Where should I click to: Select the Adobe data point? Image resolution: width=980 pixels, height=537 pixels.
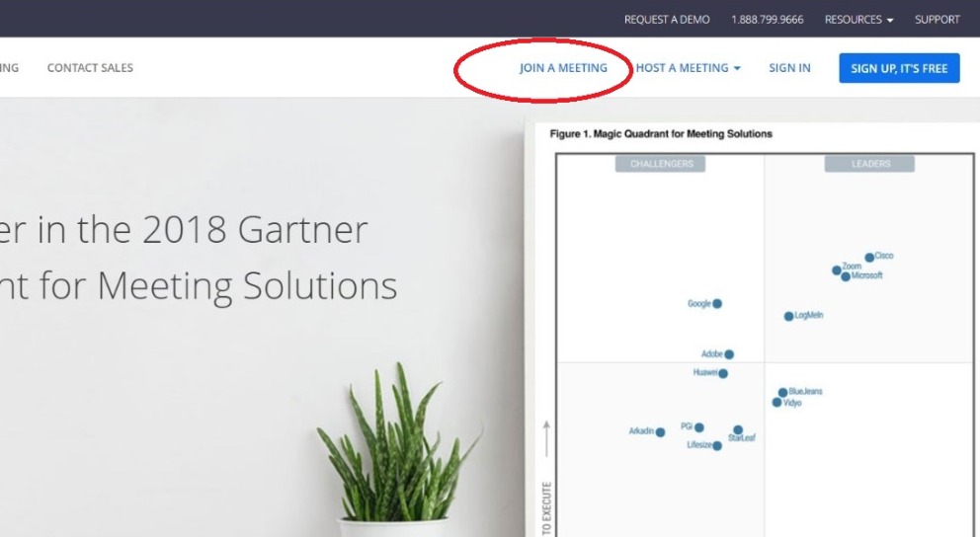729,354
